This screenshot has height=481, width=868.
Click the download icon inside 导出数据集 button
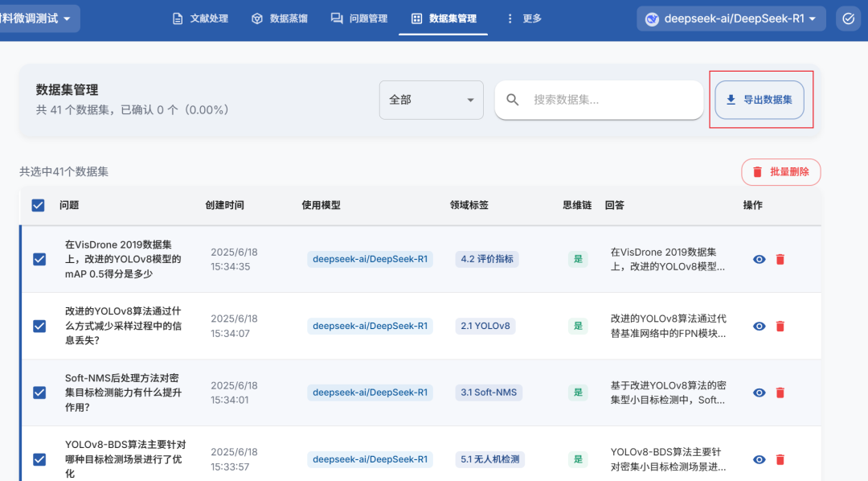[x=730, y=99]
